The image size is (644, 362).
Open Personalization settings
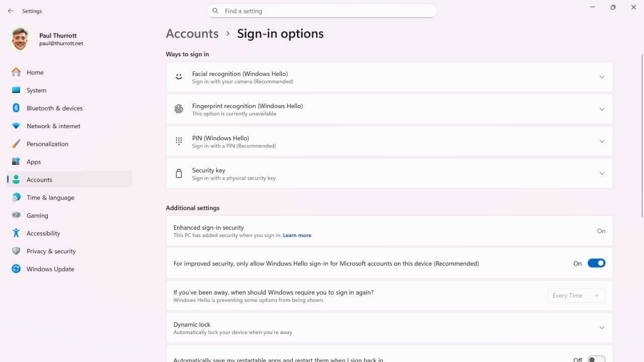pyautogui.click(x=16, y=143)
